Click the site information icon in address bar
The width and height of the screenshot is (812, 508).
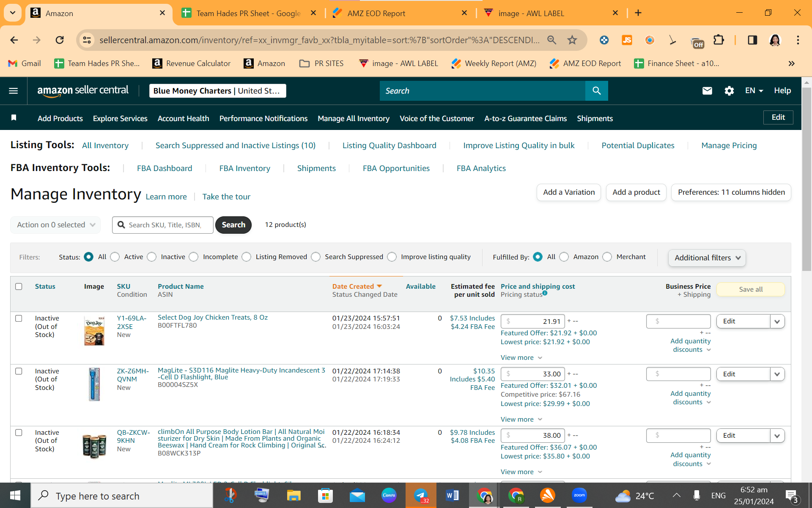click(87, 40)
